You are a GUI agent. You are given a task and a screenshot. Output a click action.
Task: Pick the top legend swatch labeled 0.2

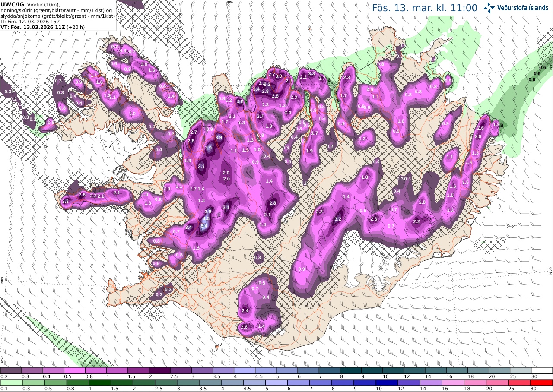click(x=11, y=370)
